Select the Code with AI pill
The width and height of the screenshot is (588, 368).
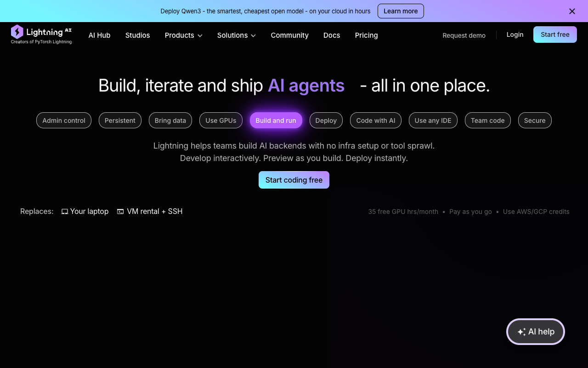coord(376,121)
